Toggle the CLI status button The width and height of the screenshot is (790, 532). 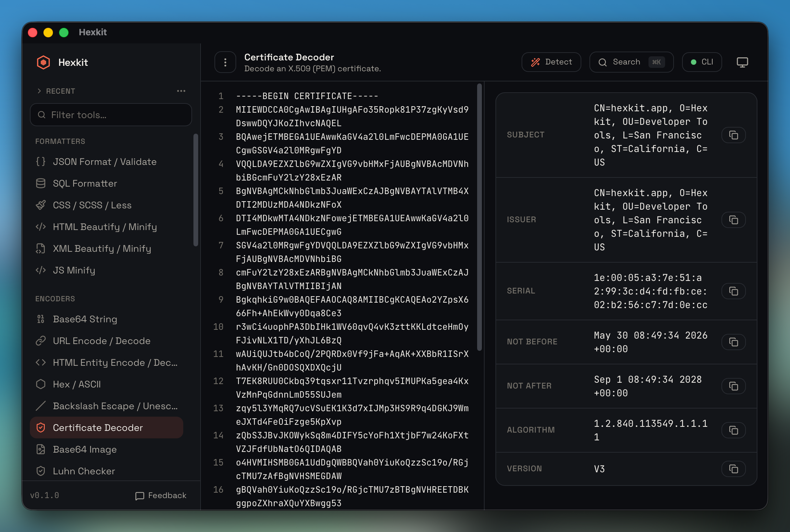(x=702, y=62)
